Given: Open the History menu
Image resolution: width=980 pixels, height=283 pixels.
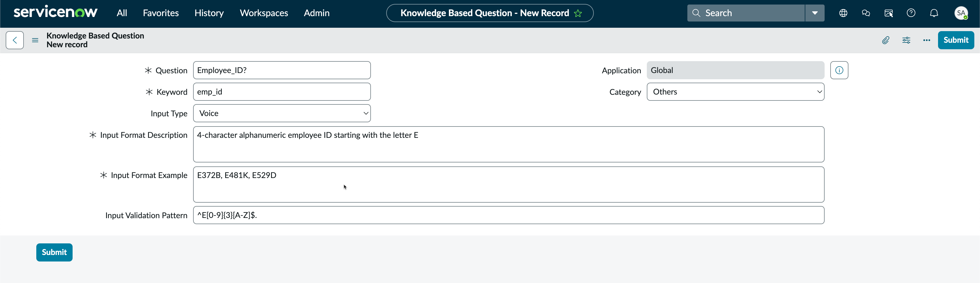Looking at the screenshot, I should (x=209, y=13).
